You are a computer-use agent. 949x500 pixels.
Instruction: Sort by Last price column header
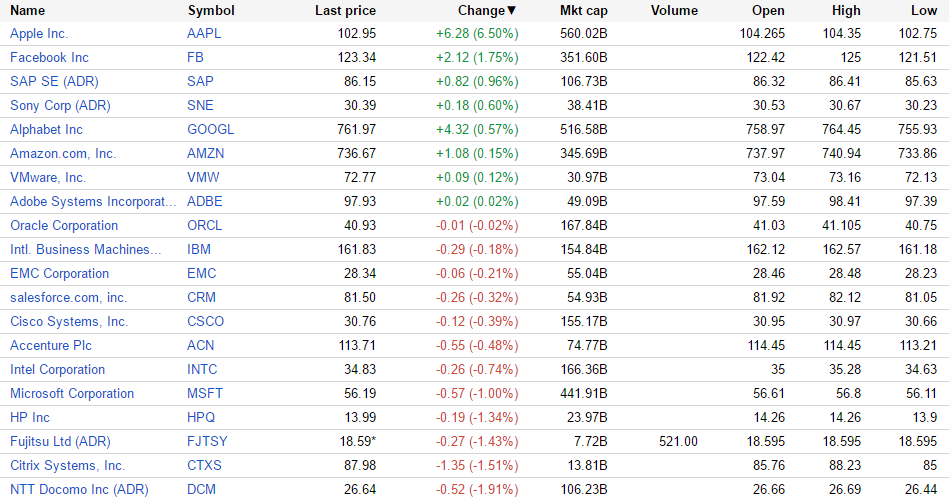click(x=345, y=10)
